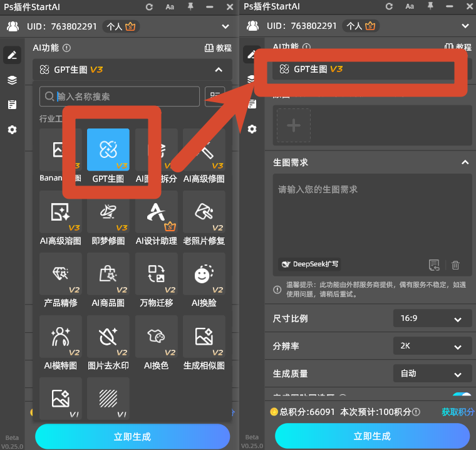Select the 图片去水印 tool
The image size is (476, 450).
pyautogui.click(x=108, y=337)
